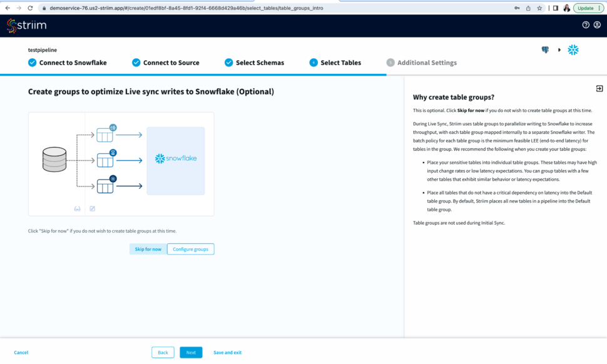
Task: Bookmark the page with the star icon
Action: point(539,8)
